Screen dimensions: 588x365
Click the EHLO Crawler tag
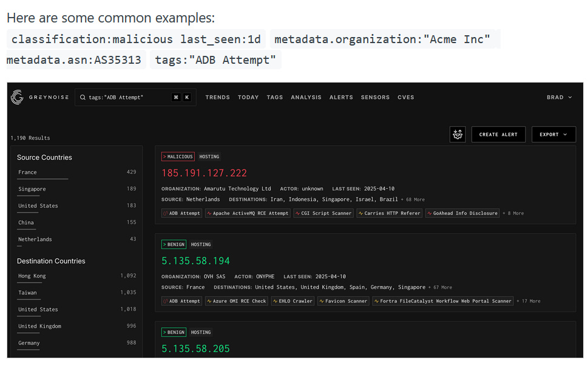[x=292, y=301]
